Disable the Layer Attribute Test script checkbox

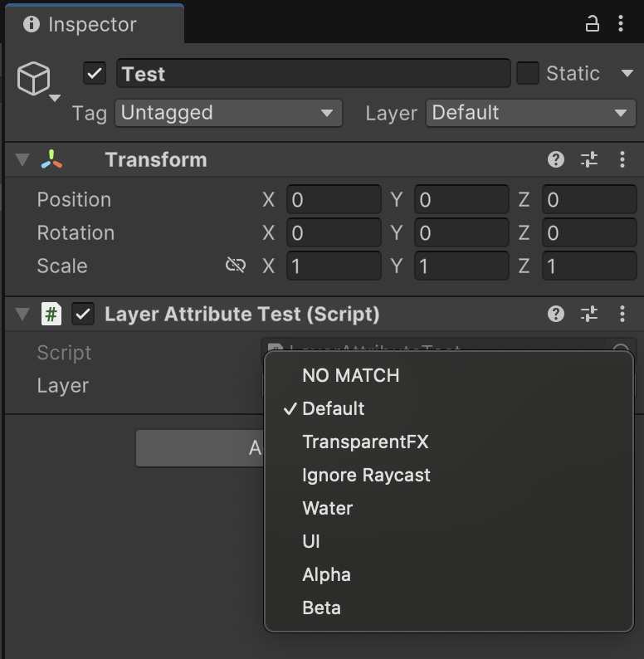(83, 314)
